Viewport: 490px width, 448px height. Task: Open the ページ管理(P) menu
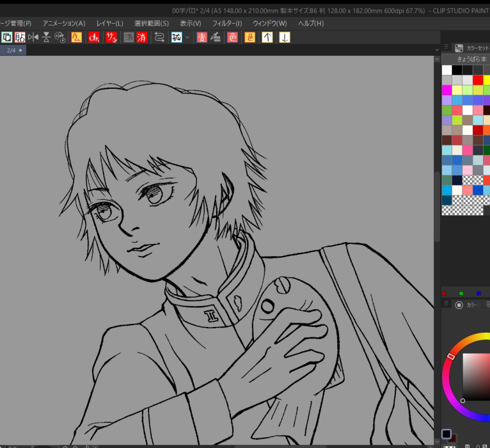point(15,24)
